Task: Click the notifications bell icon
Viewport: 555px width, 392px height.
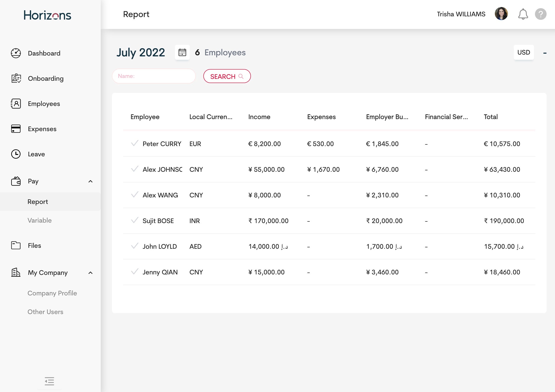Action: pyautogui.click(x=523, y=14)
